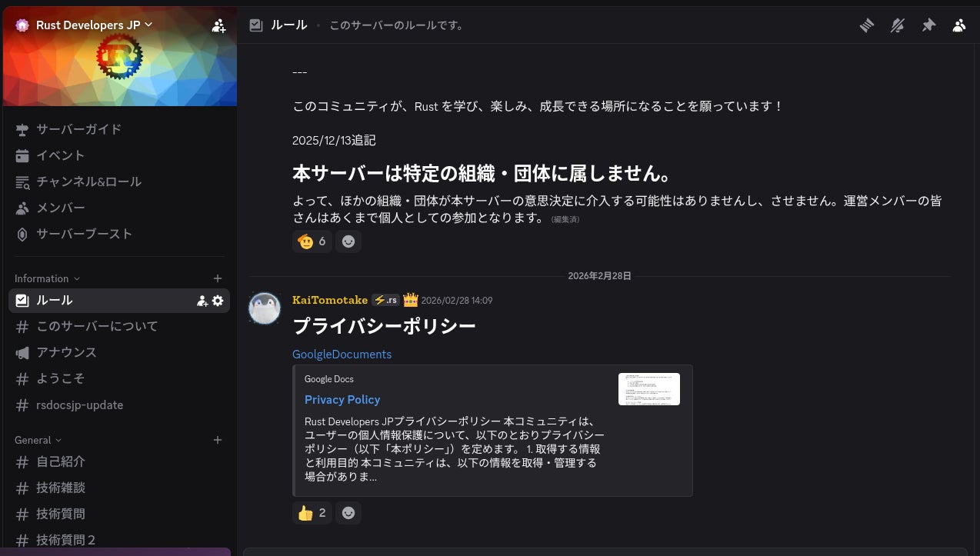Open Rust Developers JP server dropdown
Screen dimensions: 980x556
[x=94, y=25]
